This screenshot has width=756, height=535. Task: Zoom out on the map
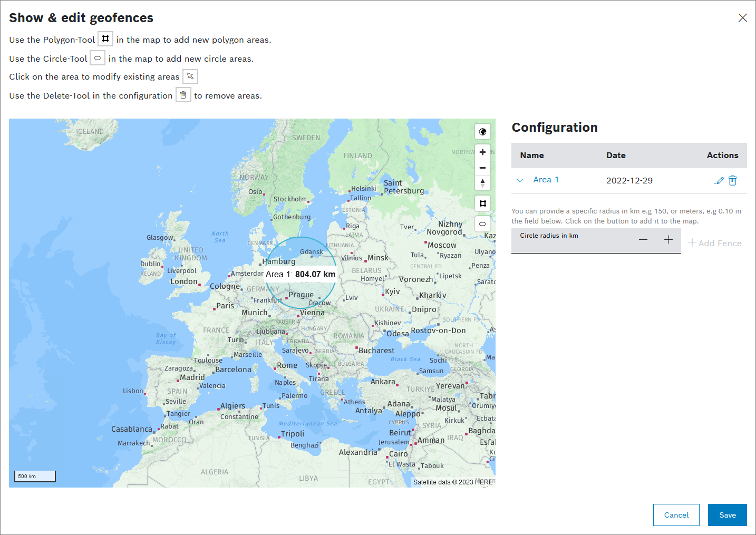click(x=482, y=168)
